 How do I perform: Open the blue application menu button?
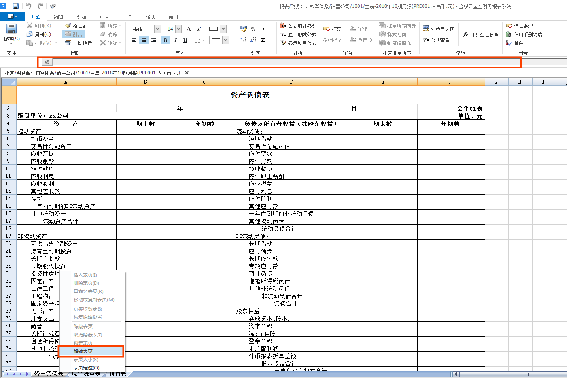12,16
